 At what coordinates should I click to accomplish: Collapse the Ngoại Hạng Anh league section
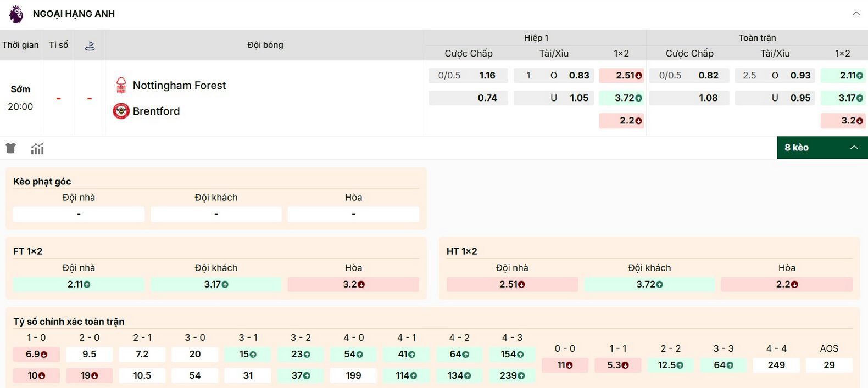pos(856,14)
